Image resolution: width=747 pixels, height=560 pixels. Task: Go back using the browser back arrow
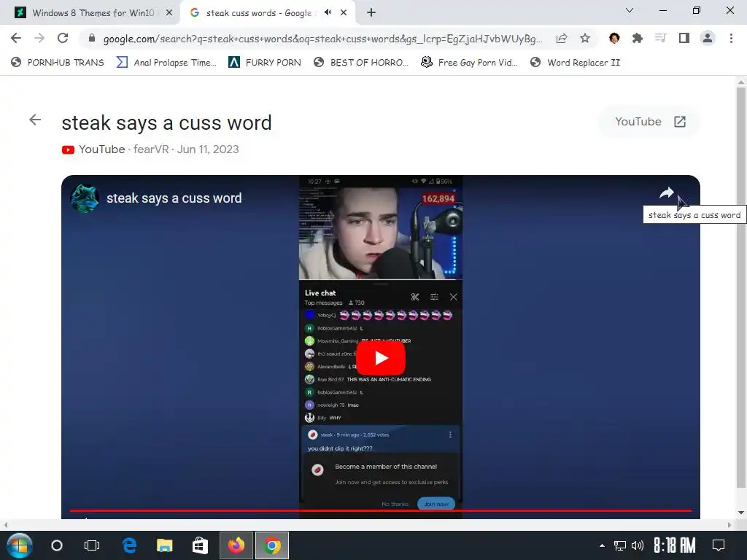click(16, 38)
